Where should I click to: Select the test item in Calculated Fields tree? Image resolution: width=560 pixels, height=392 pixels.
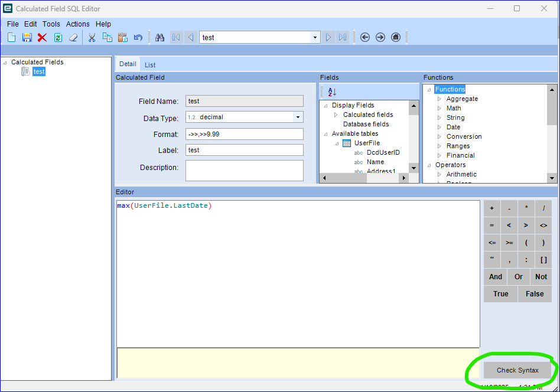point(39,71)
